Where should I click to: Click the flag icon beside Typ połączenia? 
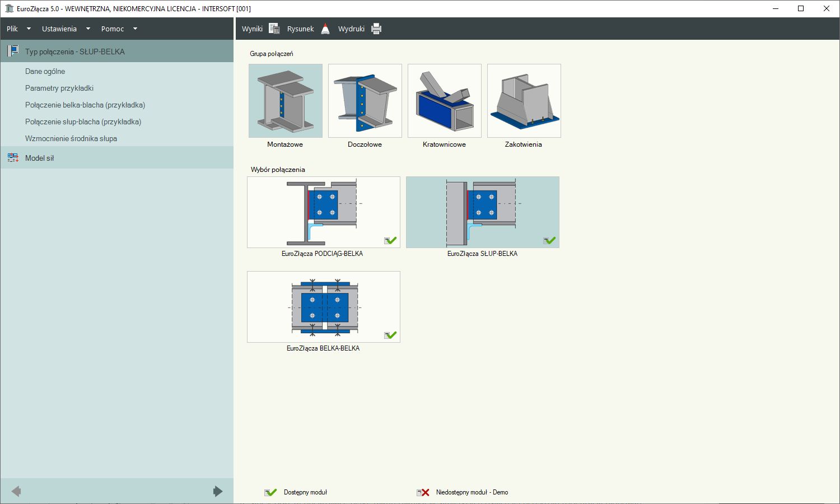tap(13, 51)
